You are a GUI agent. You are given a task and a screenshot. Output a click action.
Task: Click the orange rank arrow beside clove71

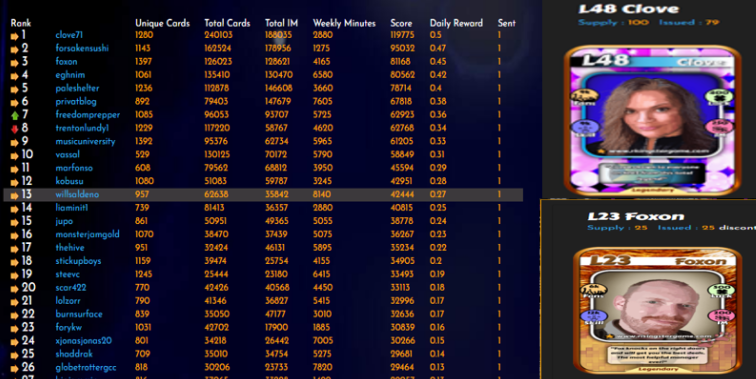[14, 36]
